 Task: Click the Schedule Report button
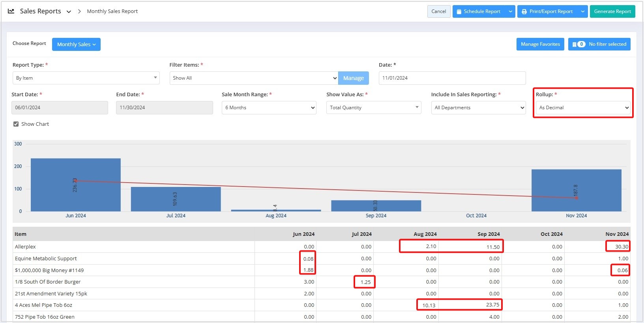[x=479, y=11]
